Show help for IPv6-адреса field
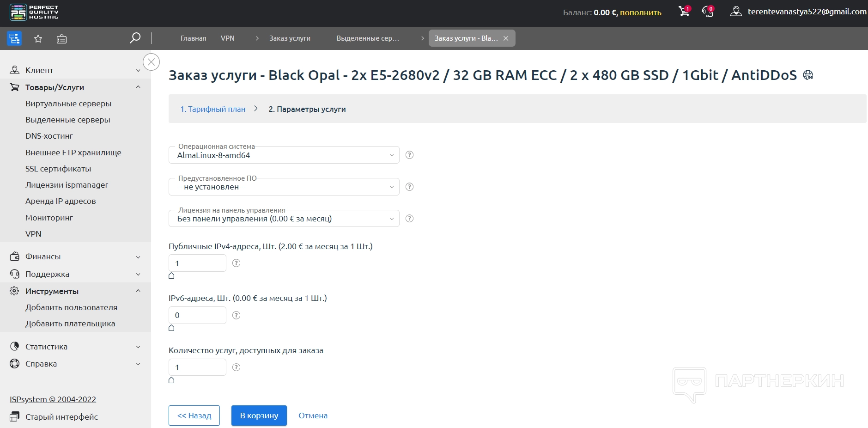This screenshot has height=428, width=868. [236, 315]
